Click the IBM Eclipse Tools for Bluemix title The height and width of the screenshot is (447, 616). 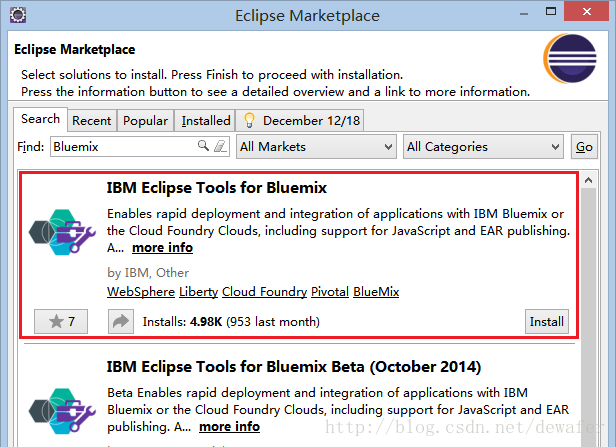(217, 188)
